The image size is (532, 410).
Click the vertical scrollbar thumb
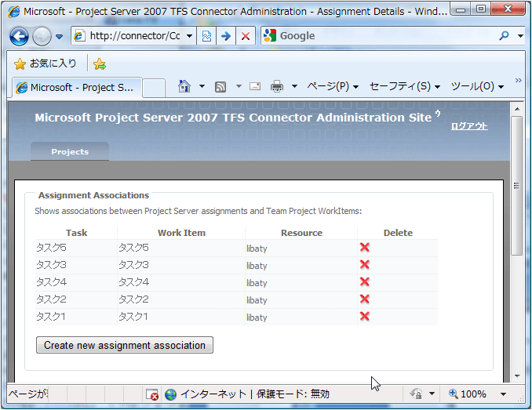point(517,186)
